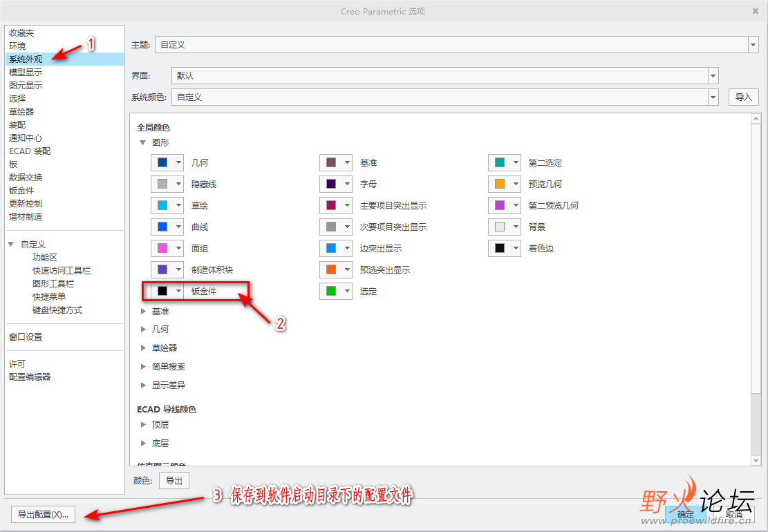The height and width of the screenshot is (532, 768).
Task: Click the 确定 OK button
Action: pyautogui.click(x=685, y=514)
